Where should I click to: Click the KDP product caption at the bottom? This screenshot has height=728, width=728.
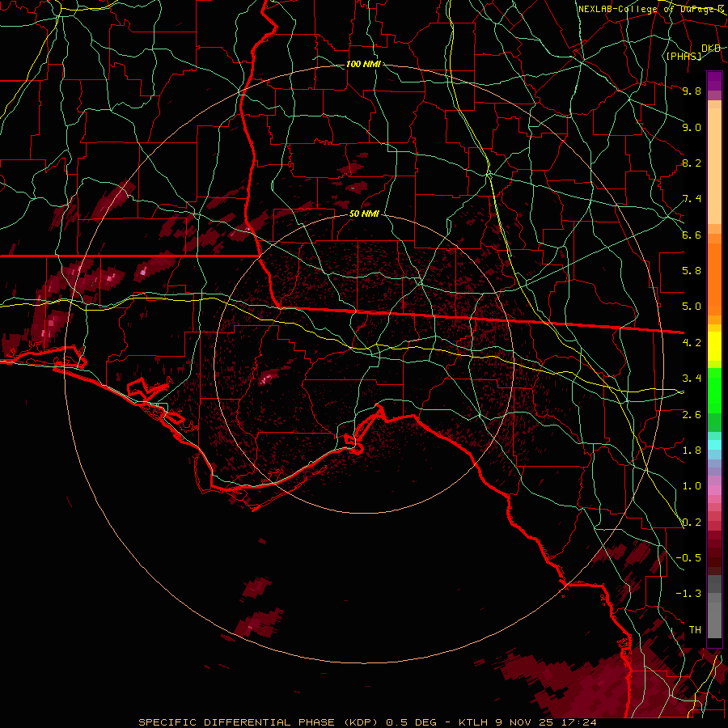pyautogui.click(x=367, y=722)
